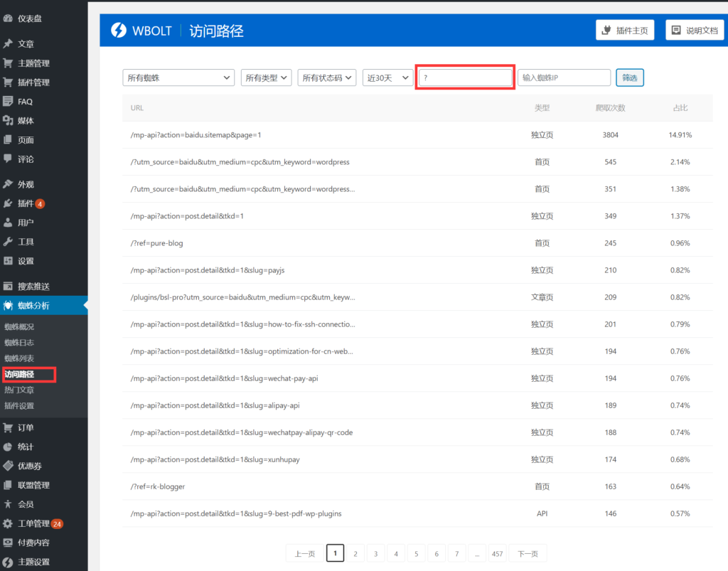Open the 说明文档 documentation button
728x571 pixels.
695,31
